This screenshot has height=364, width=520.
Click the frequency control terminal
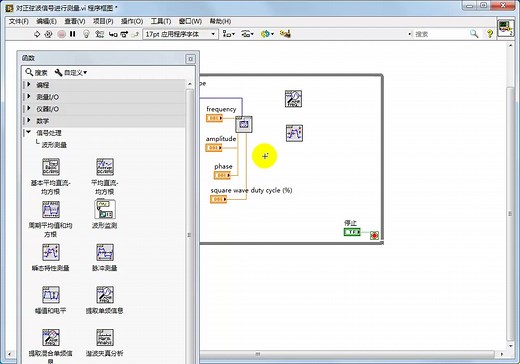(x=214, y=118)
